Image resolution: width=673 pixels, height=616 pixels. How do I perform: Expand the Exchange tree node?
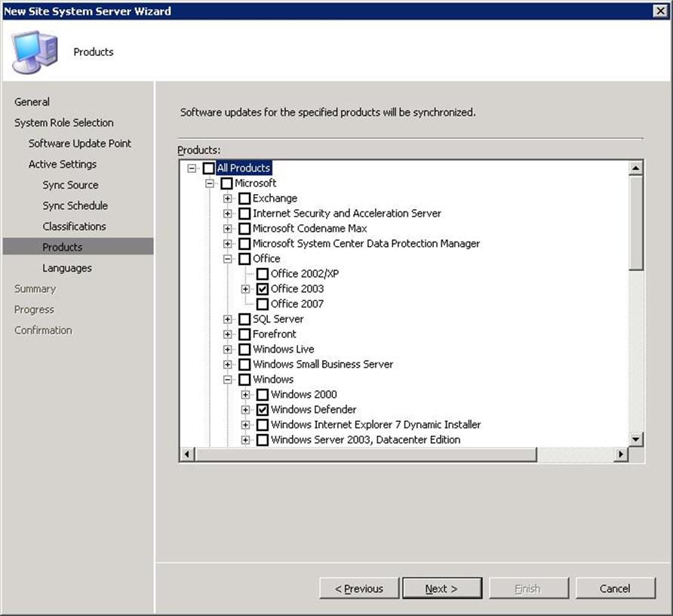coord(228,199)
